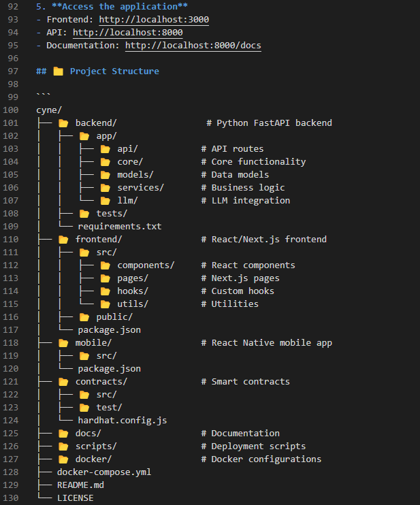Click the 'requirements.txt' file name

tap(120, 227)
